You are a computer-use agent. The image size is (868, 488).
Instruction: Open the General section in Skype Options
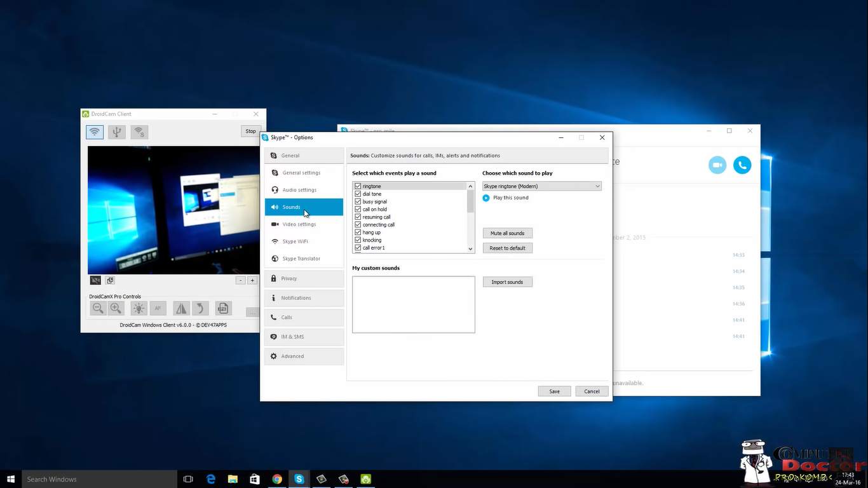click(x=304, y=156)
